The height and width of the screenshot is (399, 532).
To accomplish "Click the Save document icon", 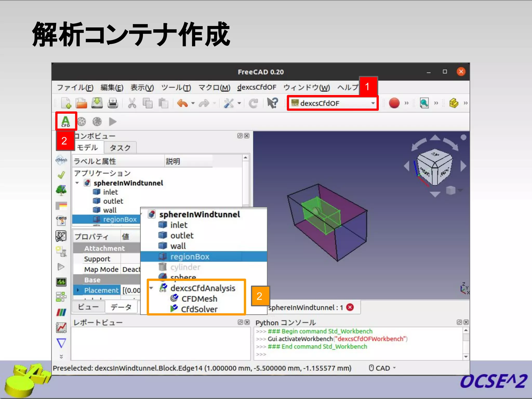I will pos(97,103).
